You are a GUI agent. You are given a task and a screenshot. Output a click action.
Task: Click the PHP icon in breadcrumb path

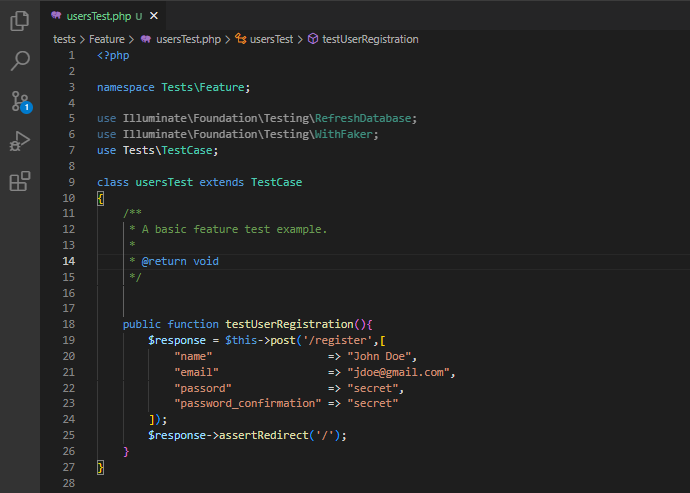146,39
